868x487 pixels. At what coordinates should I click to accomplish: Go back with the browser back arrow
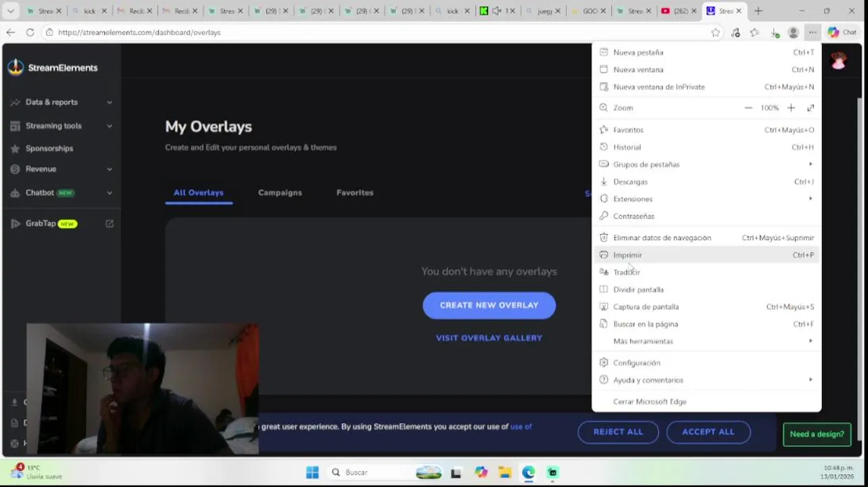pos(11,32)
